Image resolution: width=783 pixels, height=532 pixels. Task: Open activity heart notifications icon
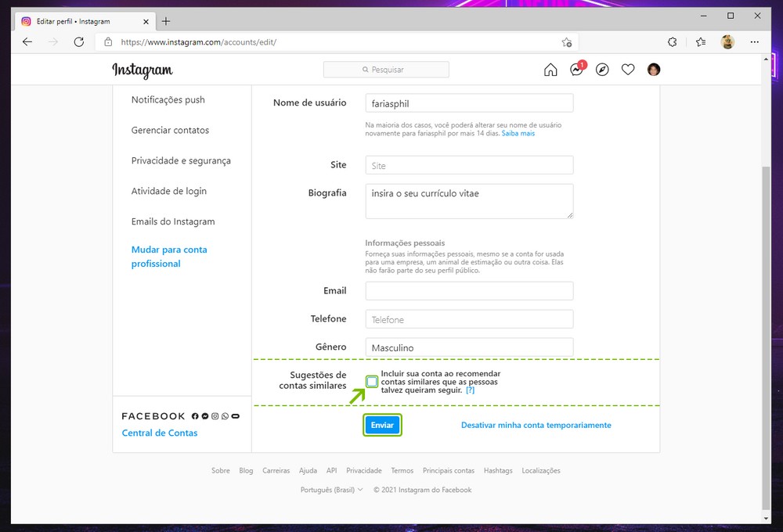pyautogui.click(x=628, y=70)
